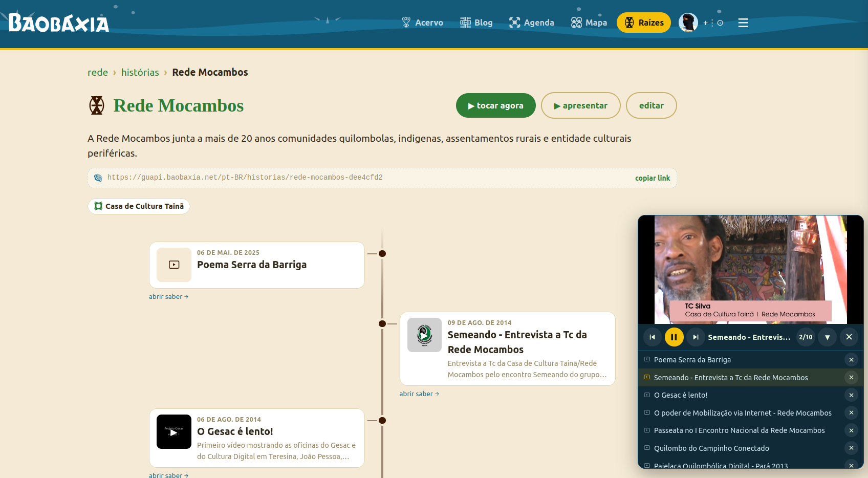Skip to the next track in player
The width and height of the screenshot is (868, 478).
(x=696, y=337)
